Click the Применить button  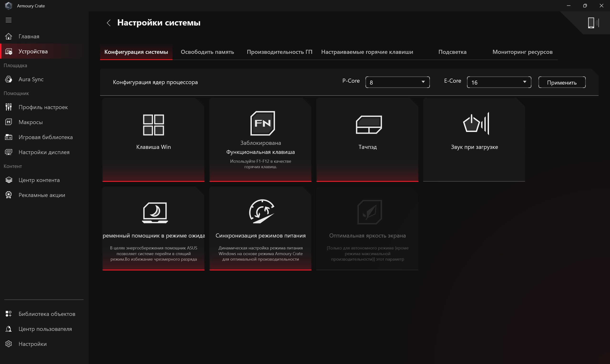[562, 82]
